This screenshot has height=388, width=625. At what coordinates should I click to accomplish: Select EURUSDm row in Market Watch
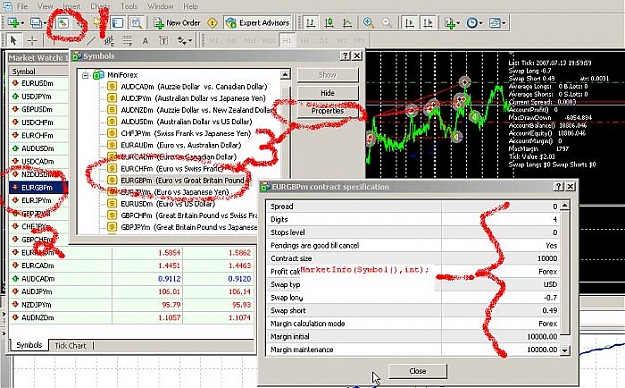point(39,83)
